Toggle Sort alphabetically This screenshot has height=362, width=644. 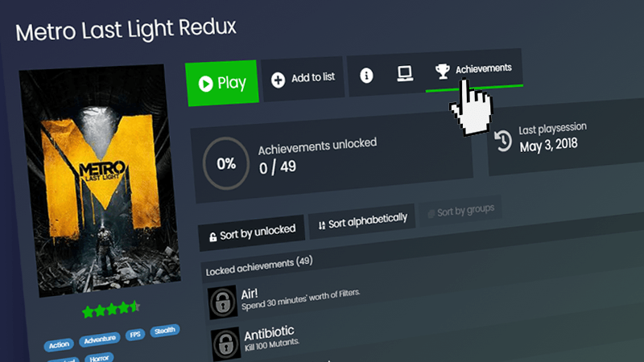362,222
